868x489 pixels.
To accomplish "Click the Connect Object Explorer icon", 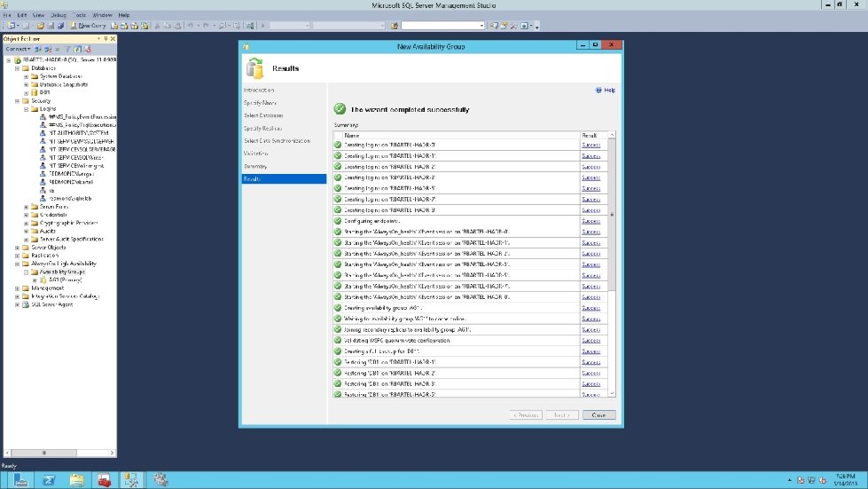I will click(x=37, y=50).
